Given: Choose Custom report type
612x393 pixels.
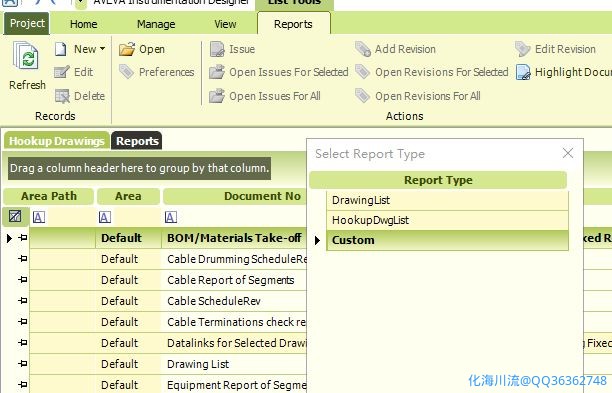Looking at the screenshot, I should 447,240.
